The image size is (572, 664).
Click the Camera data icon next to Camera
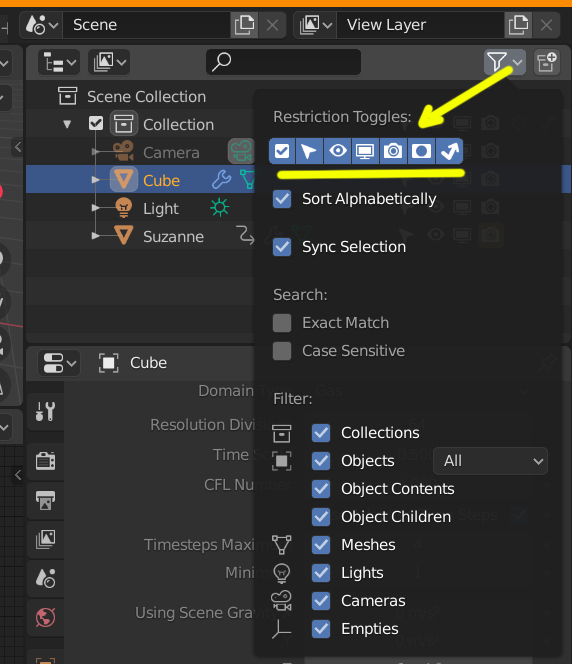click(241, 151)
